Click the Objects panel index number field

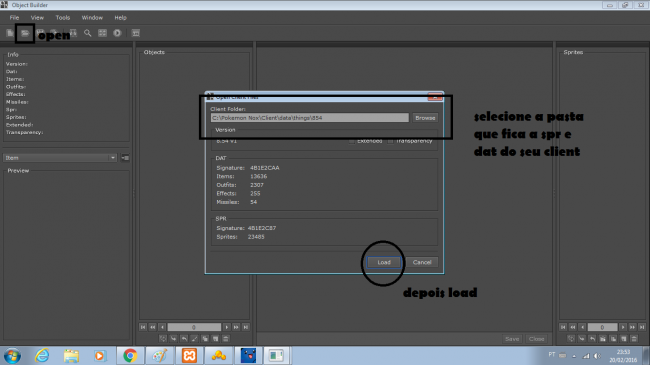pyautogui.click(x=194, y=327)
